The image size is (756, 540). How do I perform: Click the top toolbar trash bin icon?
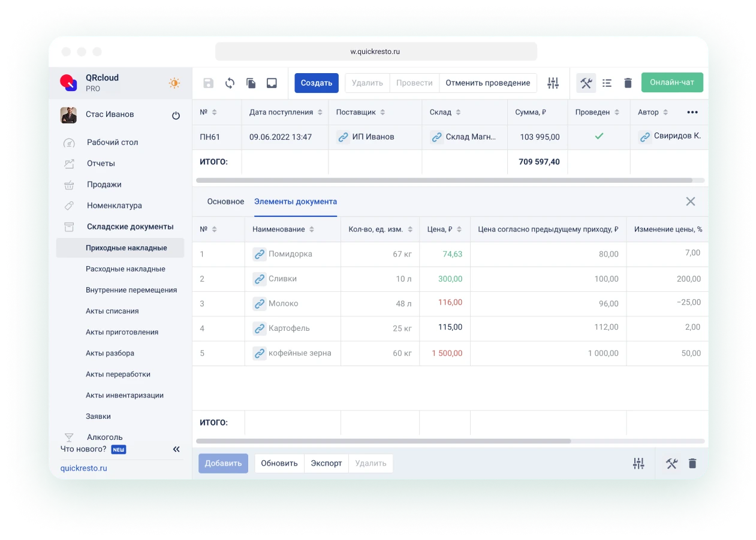coord(628,83)
